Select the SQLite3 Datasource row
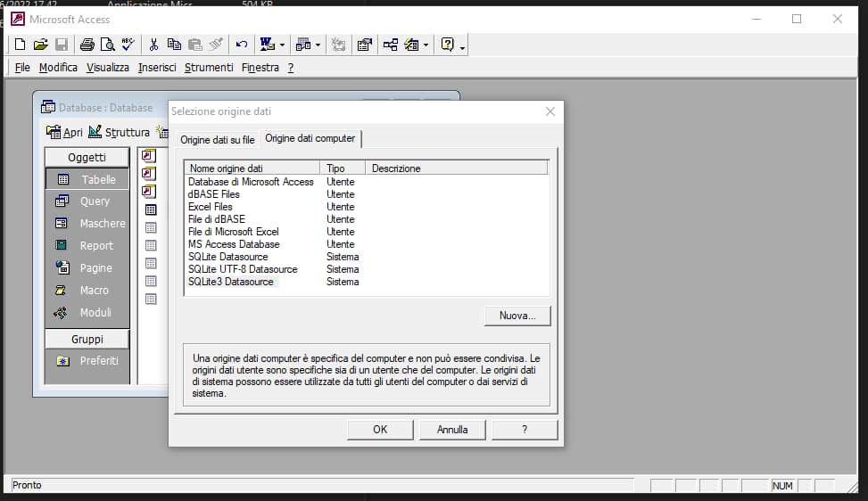Screen dimensions: 868x501 (x=231, y=282)
